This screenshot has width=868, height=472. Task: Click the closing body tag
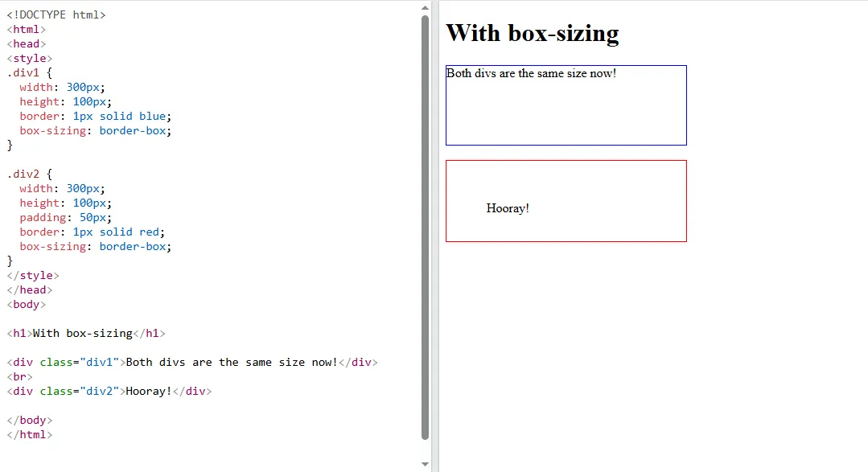click(29, 420)
